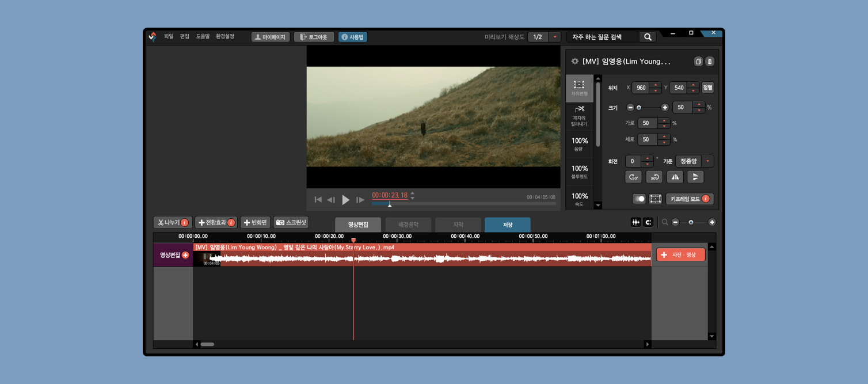The image size is (868, 384).
Task: Decrease the Y position value
Action: tap(693, 91)
